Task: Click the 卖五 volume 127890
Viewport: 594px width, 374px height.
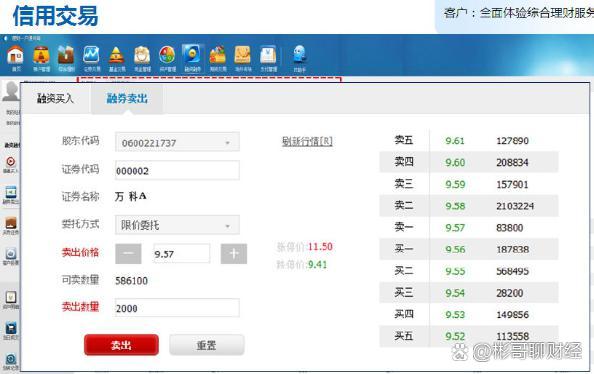Action: point(512,141)
